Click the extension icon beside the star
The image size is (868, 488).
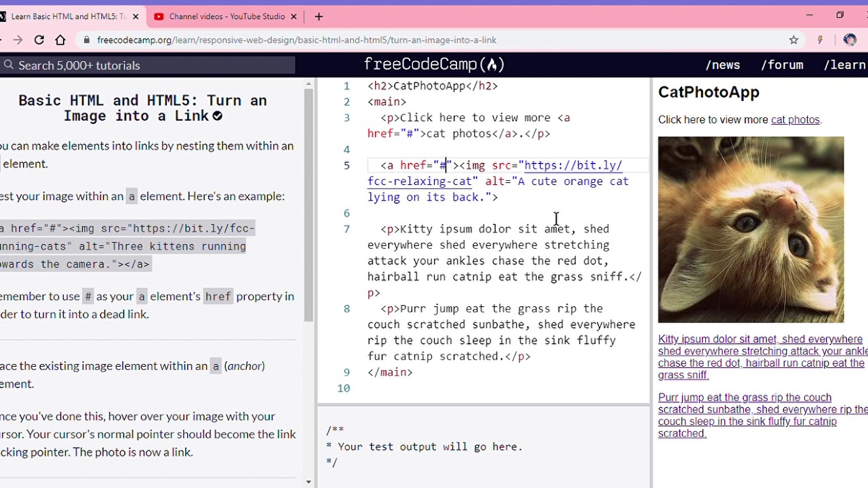(820, 40)
